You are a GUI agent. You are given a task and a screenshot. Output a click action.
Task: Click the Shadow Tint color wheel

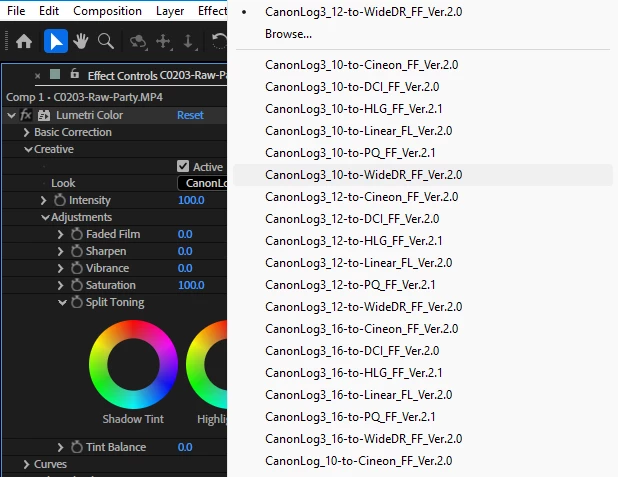[x=133, y=364]
